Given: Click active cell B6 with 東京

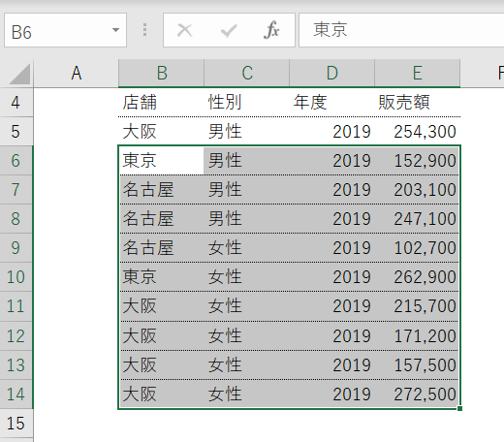Looking at the screenshot, I should (161, 161).
